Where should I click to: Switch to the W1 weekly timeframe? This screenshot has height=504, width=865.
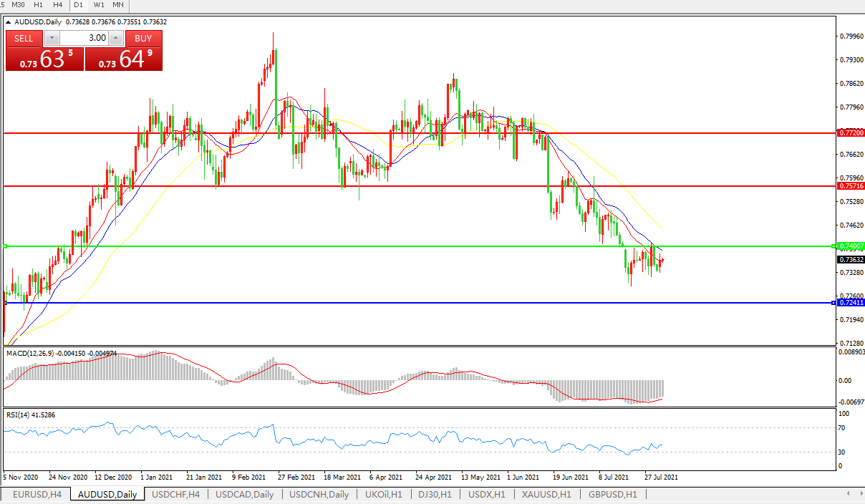pos(99,5)
